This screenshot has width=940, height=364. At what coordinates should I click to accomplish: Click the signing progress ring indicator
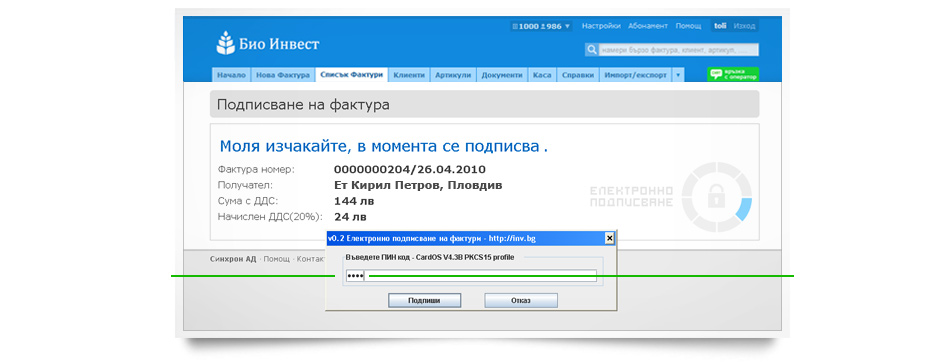[x=716, y=197]
